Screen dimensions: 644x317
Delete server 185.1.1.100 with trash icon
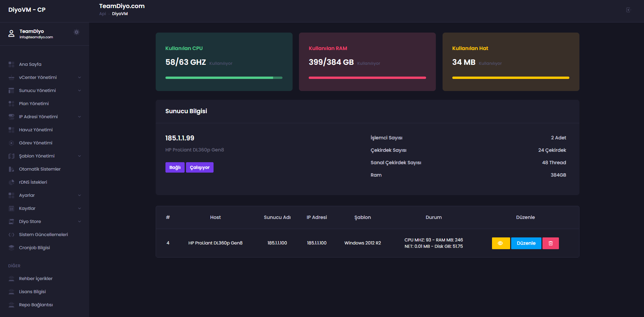click(551, 243)
